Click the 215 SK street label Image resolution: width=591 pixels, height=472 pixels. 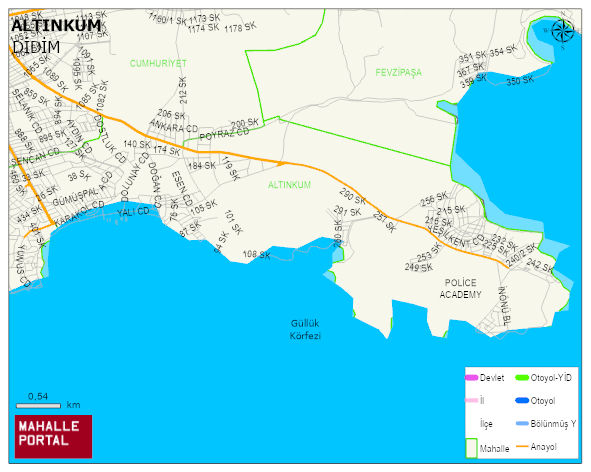click(x=451, y=210)
